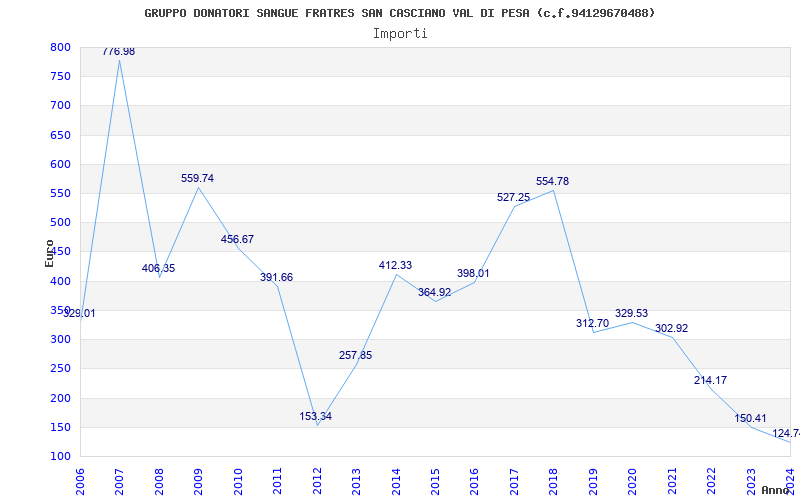Screen dimensions: 800x500
Task: Select the 2019 year axis label
Action: pos(593,481)
